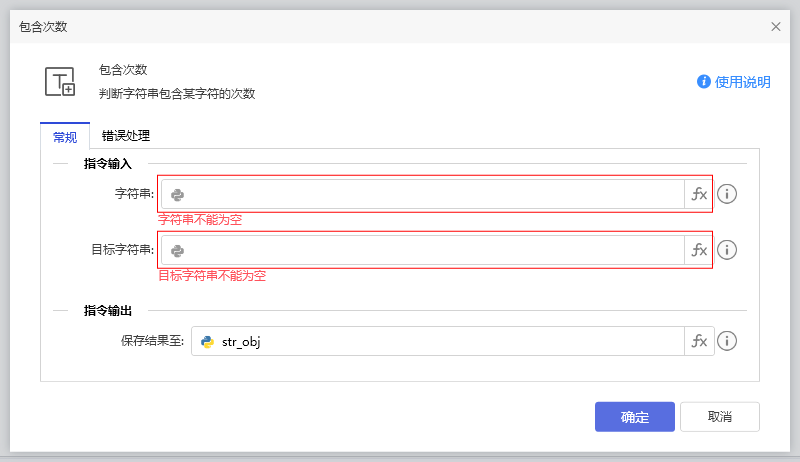The height and width of the screenshot is (462, 800).
Task: Switch to the 常规 tab
Action: point(64,136)
